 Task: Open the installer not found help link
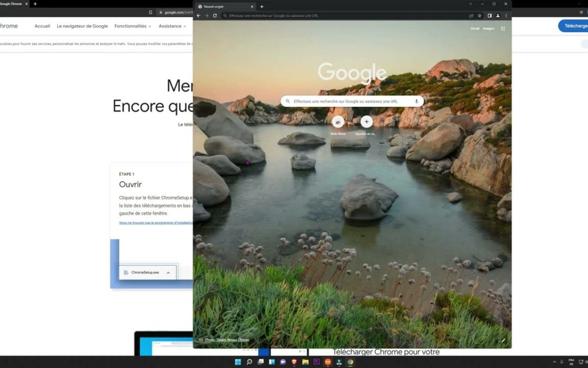(x=156, y=222)
